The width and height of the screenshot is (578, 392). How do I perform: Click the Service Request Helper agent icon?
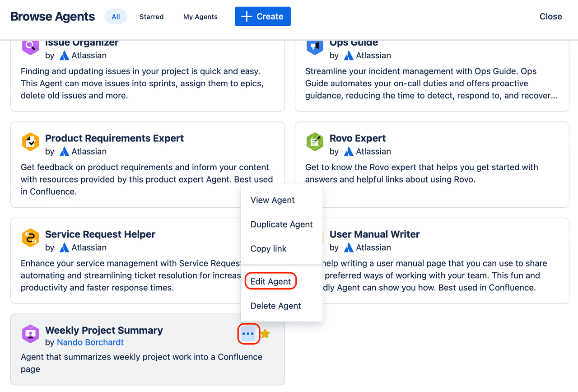click(30, 238)
